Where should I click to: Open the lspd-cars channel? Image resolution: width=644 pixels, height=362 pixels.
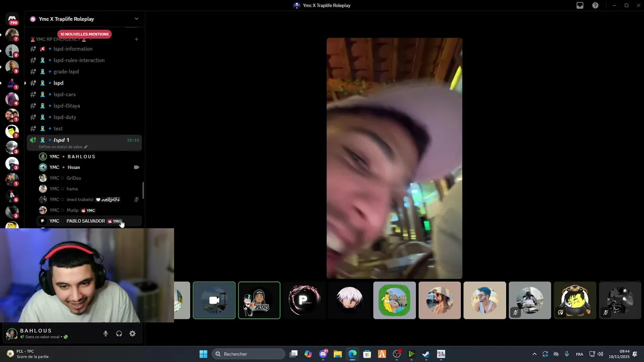tap(85, 95)
